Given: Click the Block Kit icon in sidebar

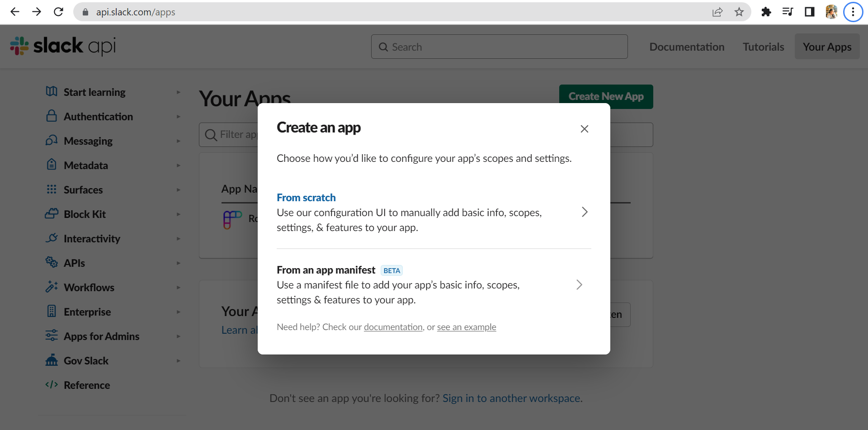Looking at the screenshot, I should click(52, 214).
